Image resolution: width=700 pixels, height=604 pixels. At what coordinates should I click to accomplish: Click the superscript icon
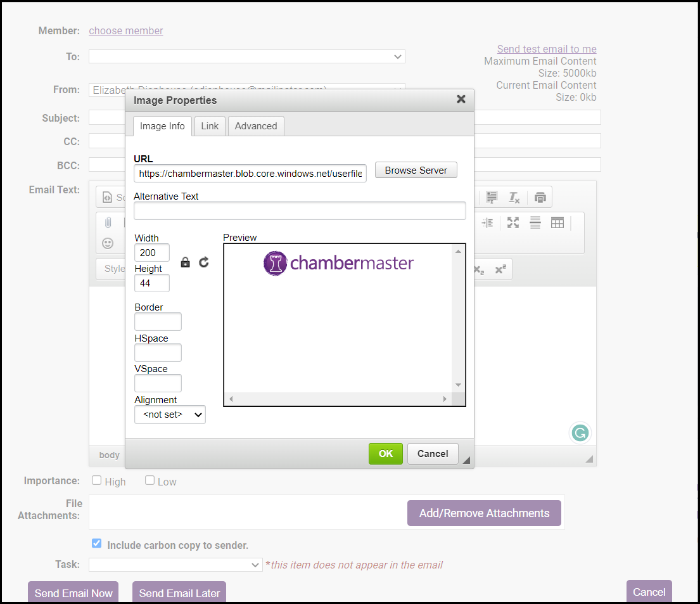[x=500, y=269]
